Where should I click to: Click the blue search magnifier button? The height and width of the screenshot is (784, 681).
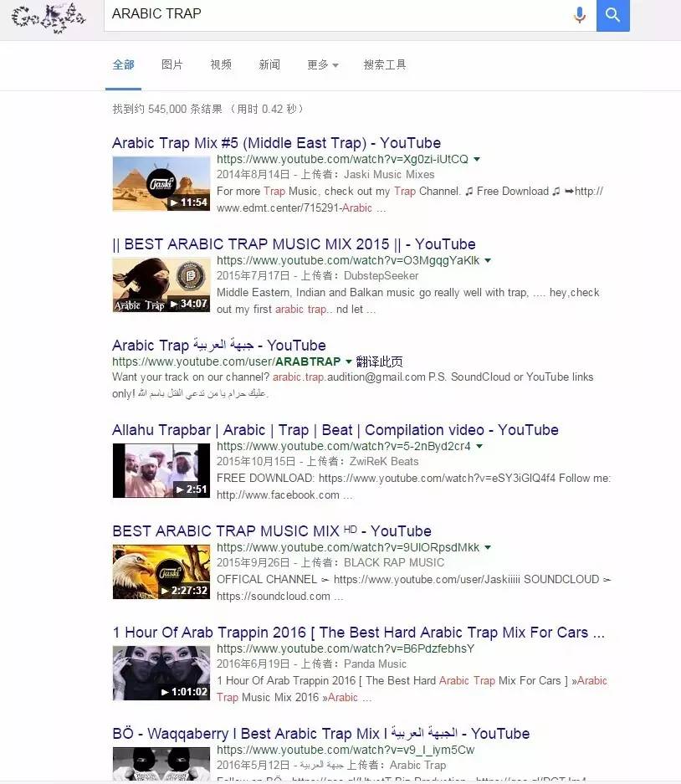click(612, 15)
